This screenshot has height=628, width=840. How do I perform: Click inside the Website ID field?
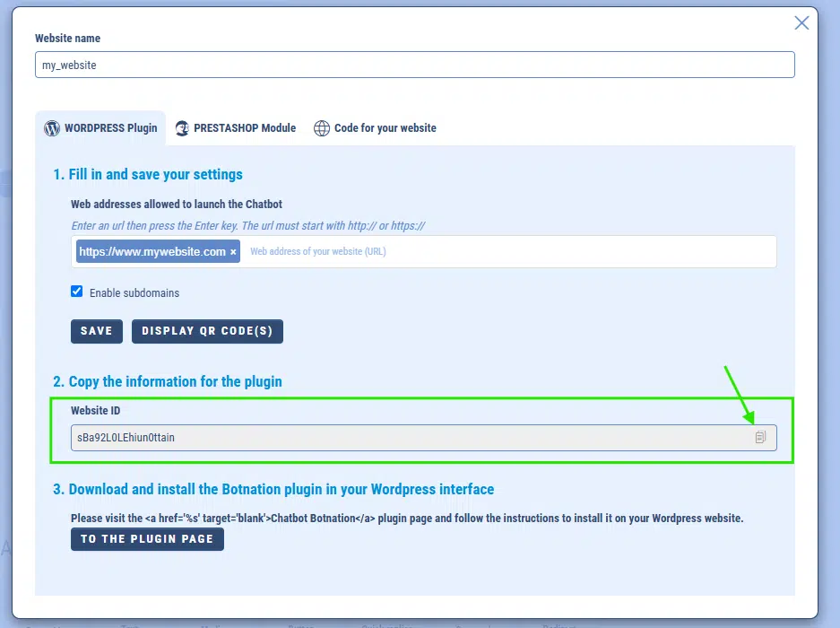pyautogui.click(x=403, y=438)
